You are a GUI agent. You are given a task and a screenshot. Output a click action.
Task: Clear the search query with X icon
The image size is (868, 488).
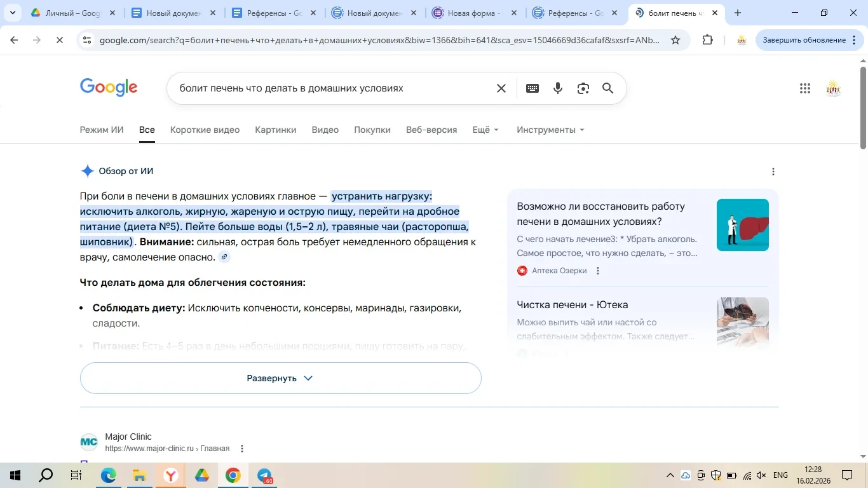pos(501,88)
